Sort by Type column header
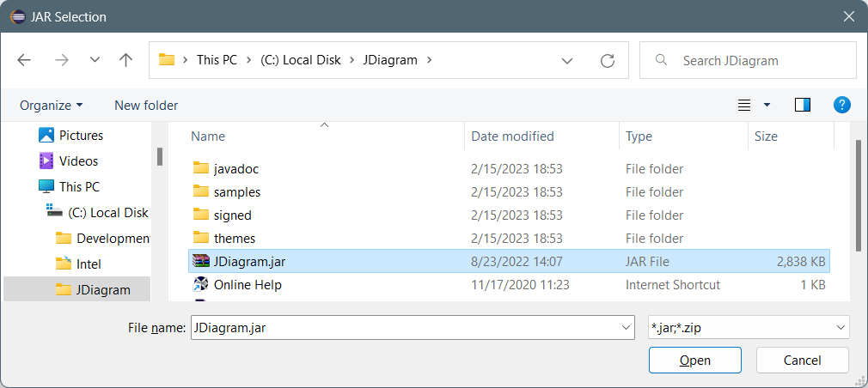This screenshot has height=388, width=868. pyautogui.click(x=639, y=136)
